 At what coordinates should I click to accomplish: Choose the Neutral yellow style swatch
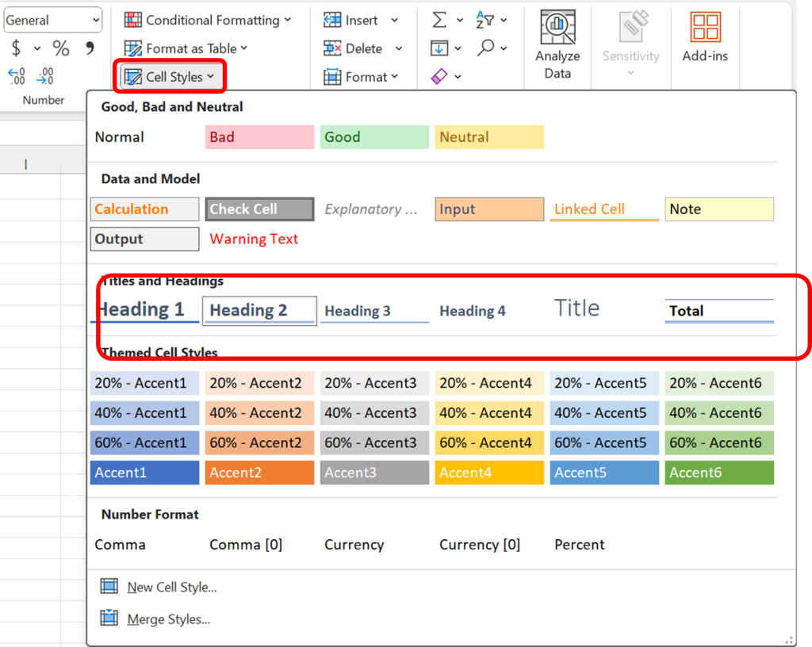pos(489,137)
